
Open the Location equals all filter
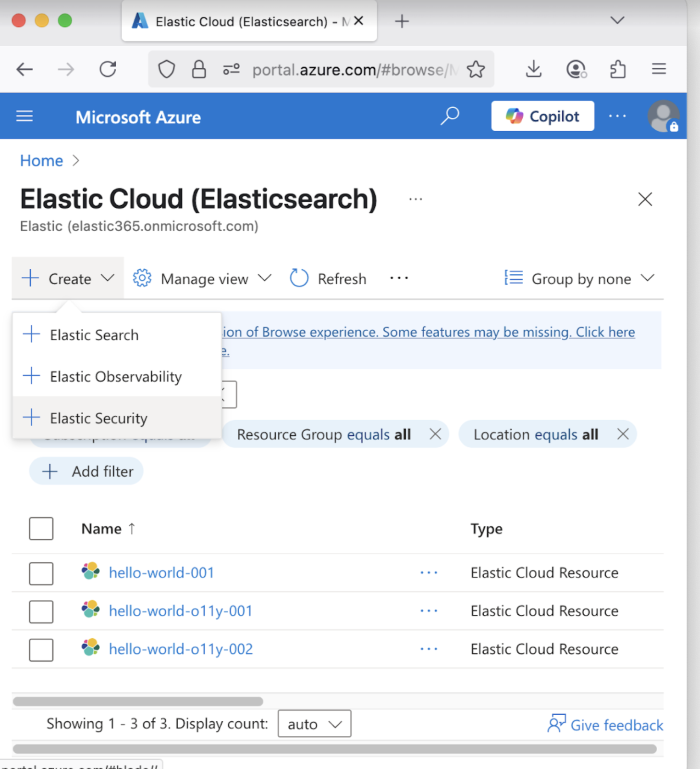tap(536, 434)
